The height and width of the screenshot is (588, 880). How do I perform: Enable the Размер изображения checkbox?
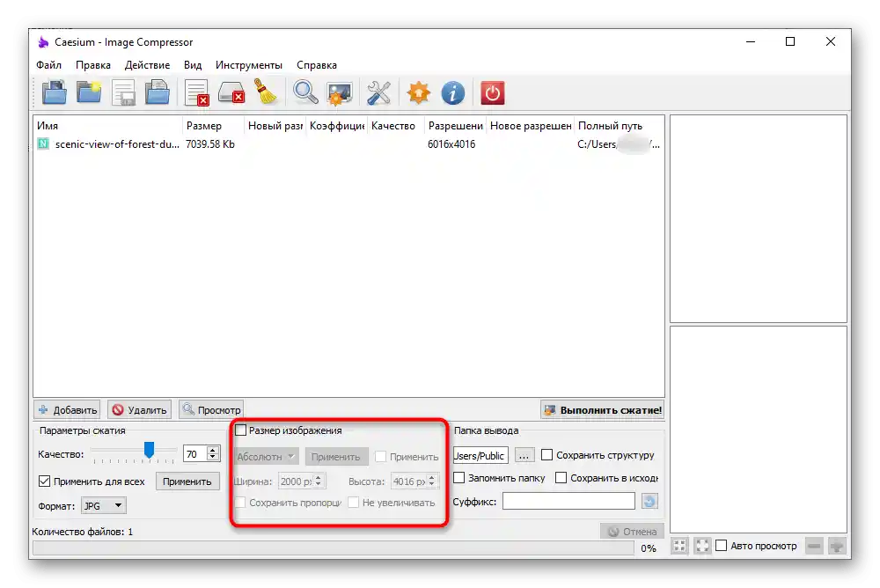pyautogui.click(x=241, y=430)
